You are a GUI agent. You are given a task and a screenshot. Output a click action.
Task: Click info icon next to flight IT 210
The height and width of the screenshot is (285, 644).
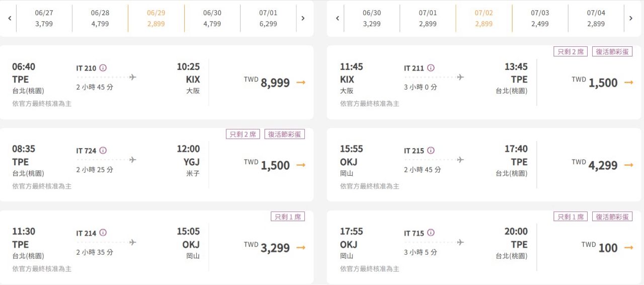click(103, 68)
